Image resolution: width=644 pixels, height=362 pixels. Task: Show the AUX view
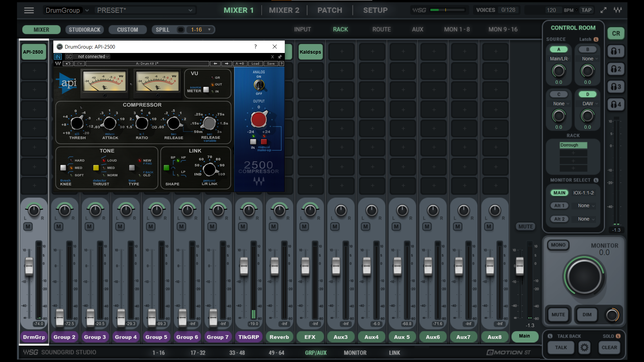[418, 29]
